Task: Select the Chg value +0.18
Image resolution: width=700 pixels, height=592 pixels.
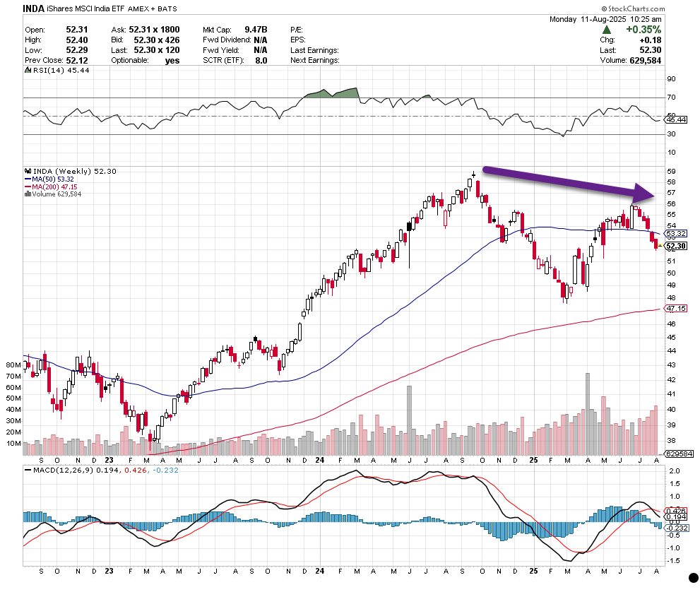Action: coord(650,40)
